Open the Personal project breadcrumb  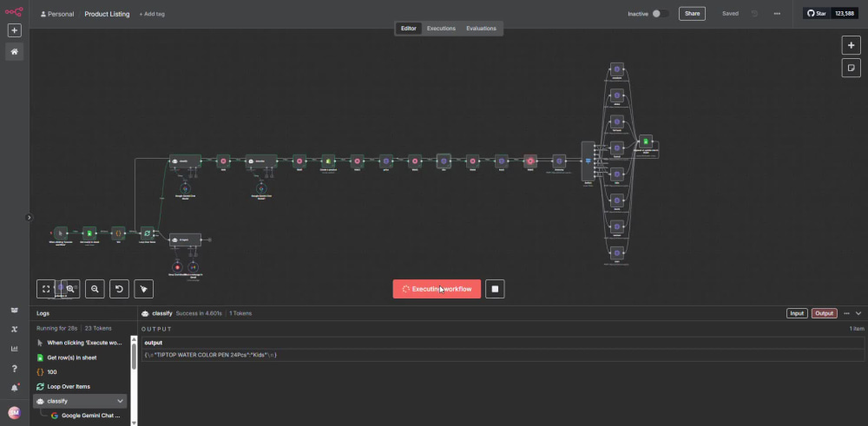57,14
